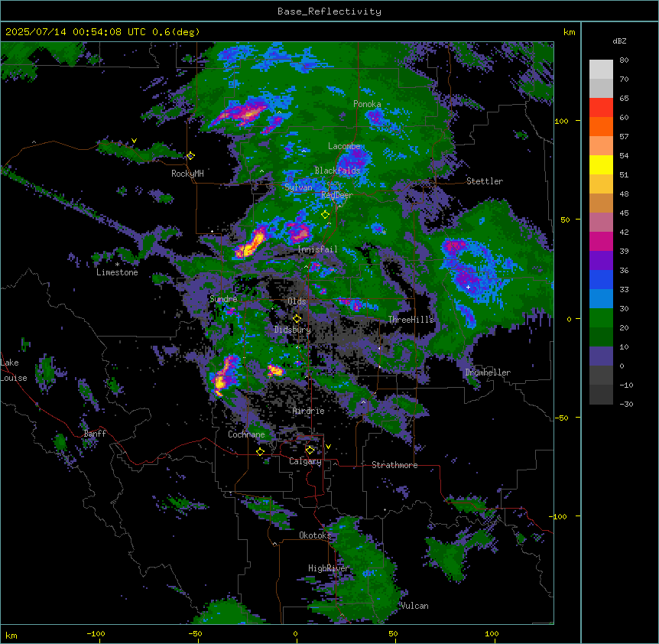Select the magenta 39–42 dBZ legend swatch
The height and width of the screenshot is (644, 659).
[601, 242]
